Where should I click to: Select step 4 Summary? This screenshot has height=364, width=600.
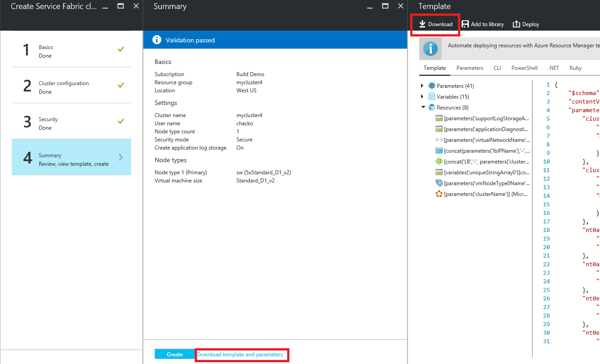click(71, 157)
